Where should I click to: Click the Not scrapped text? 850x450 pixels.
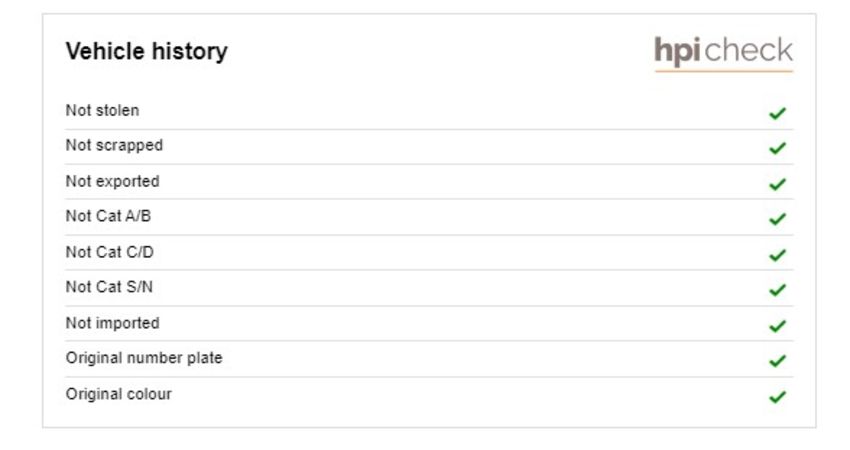(x=114, y=146)
